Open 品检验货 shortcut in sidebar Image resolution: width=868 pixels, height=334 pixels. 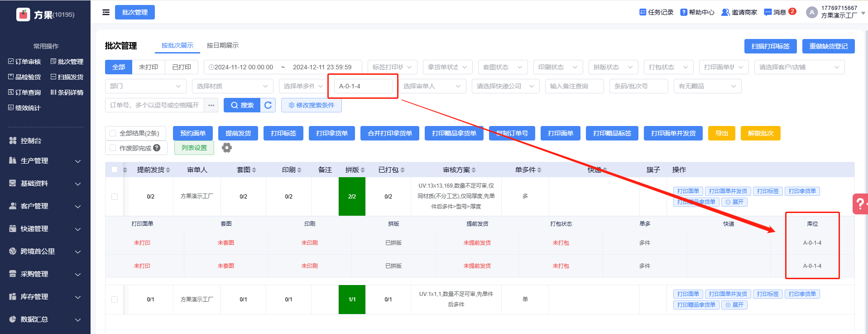(x=24, y=77)
